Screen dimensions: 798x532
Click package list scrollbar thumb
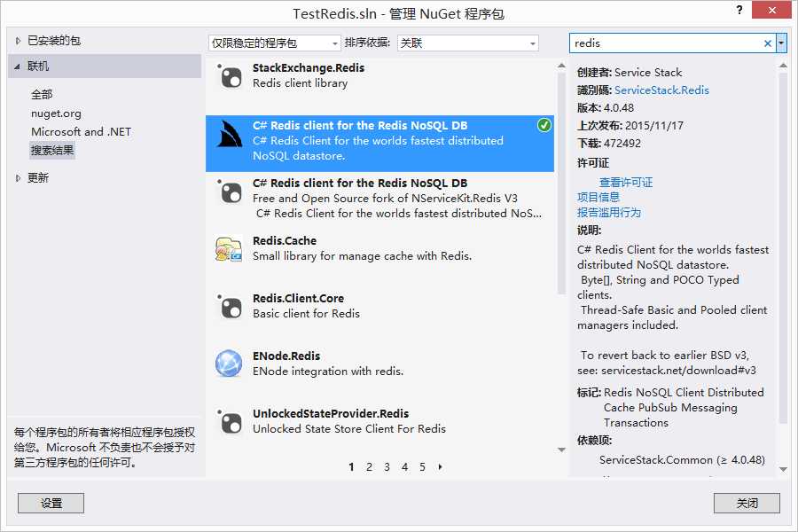point(561,184)
